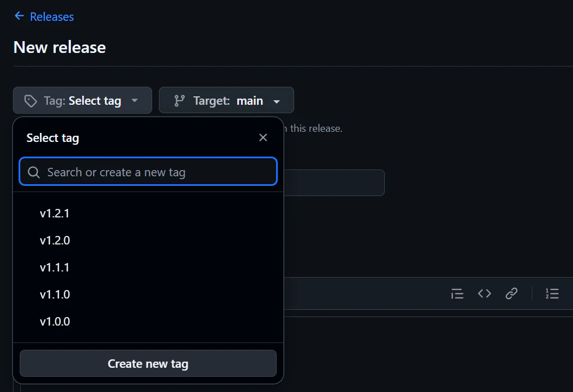Close the Select tag popup
The height and width of the screenshot is (392, 573).
click(263, 138)
